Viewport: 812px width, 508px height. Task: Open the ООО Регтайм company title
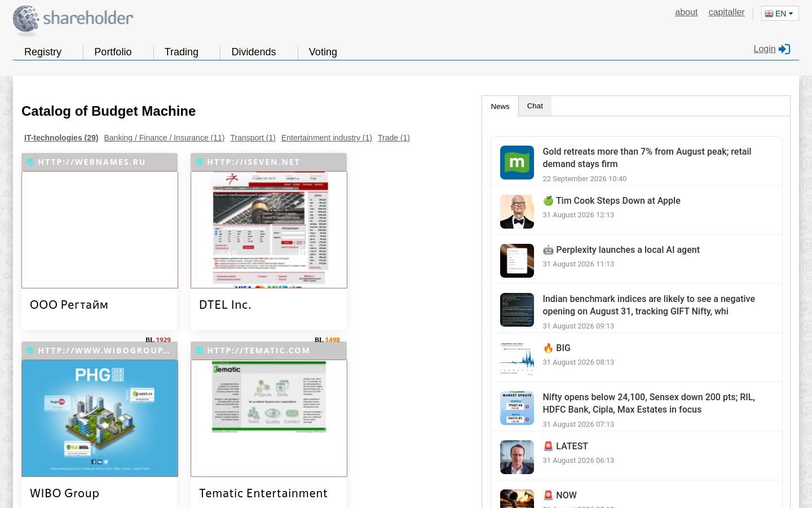pyautogui.click(x=69, y=305)
